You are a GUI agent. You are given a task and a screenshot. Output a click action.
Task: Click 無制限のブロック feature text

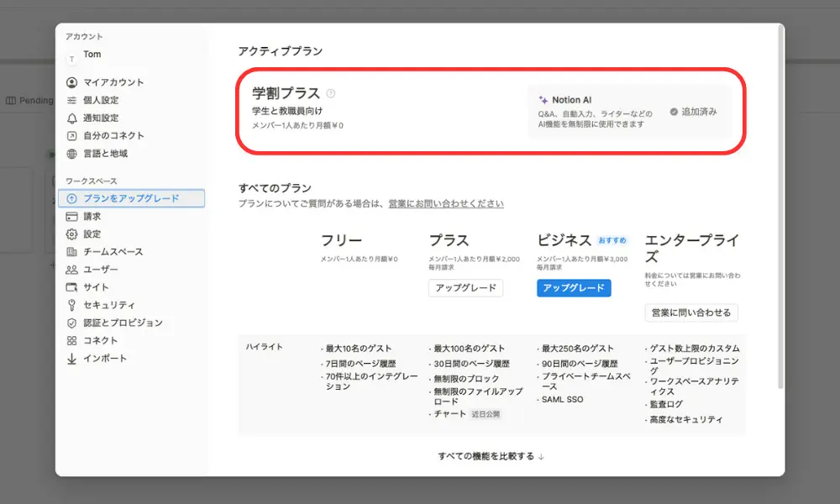[x=466, y=379]
